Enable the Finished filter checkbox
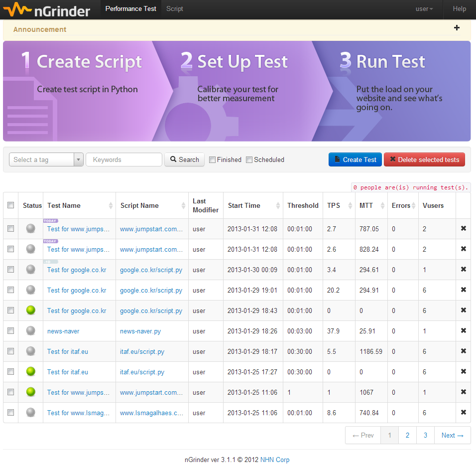The image size is (476, 470). pos(212,159)
